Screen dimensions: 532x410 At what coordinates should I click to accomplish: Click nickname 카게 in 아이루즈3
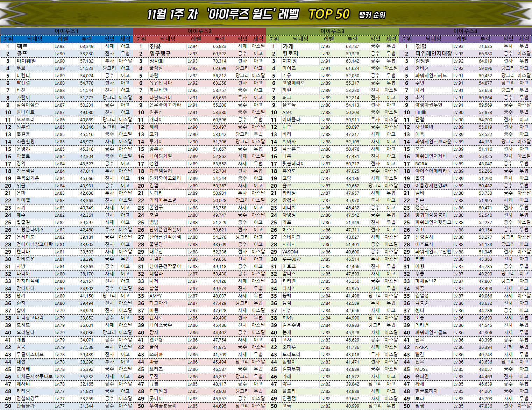coord(288,46)
